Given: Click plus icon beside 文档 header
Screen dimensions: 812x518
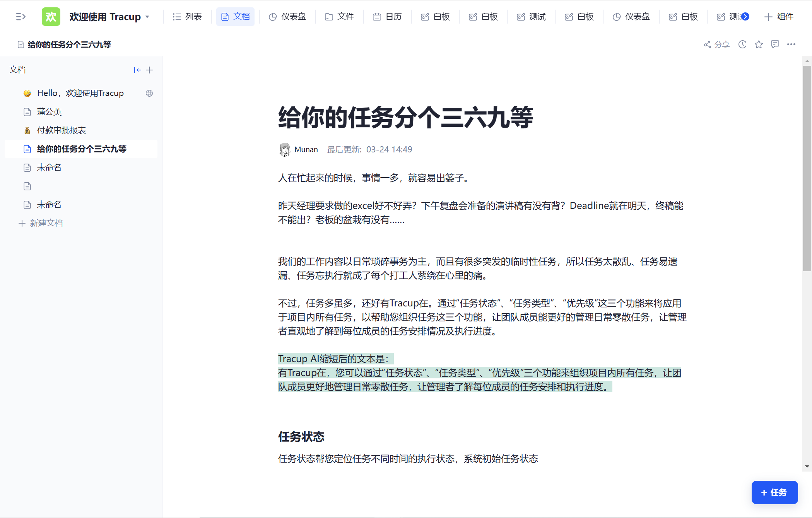Looking at the screenshot, I should tap(149, 70).
